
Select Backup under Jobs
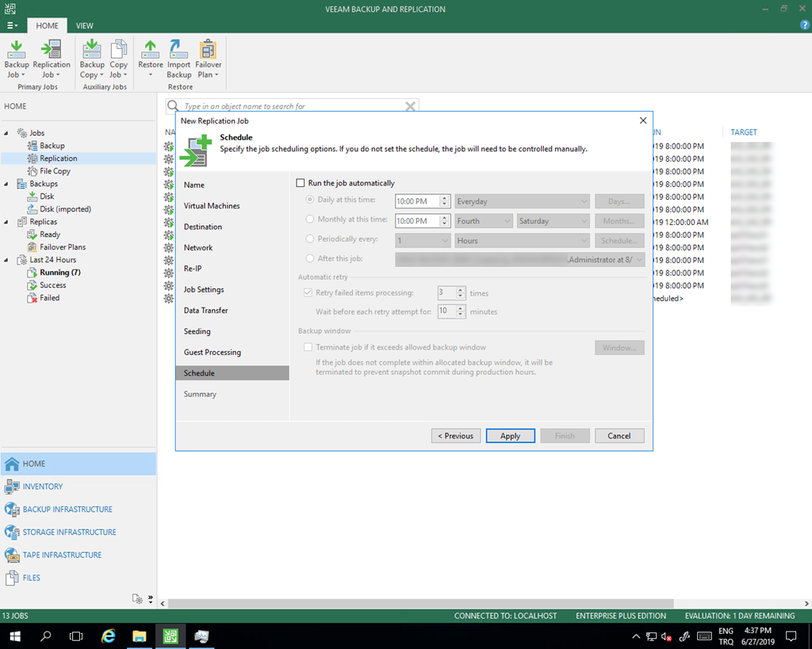[52, 146]
